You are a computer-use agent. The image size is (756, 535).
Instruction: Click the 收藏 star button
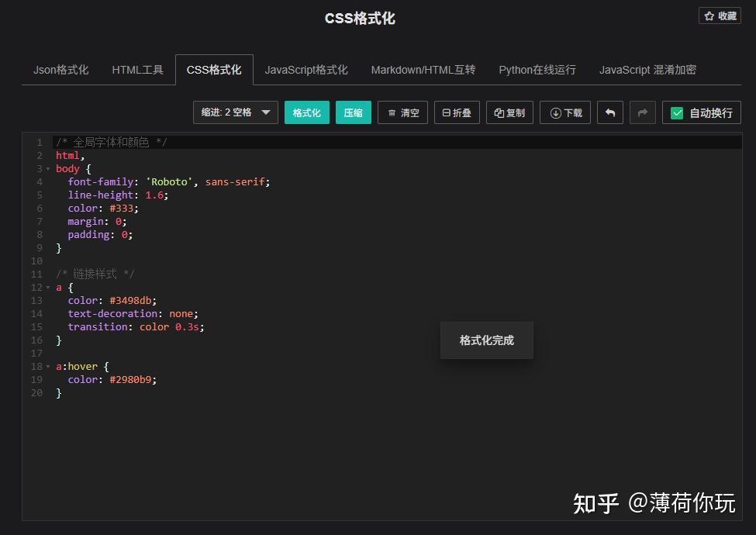tap(720, 16)
